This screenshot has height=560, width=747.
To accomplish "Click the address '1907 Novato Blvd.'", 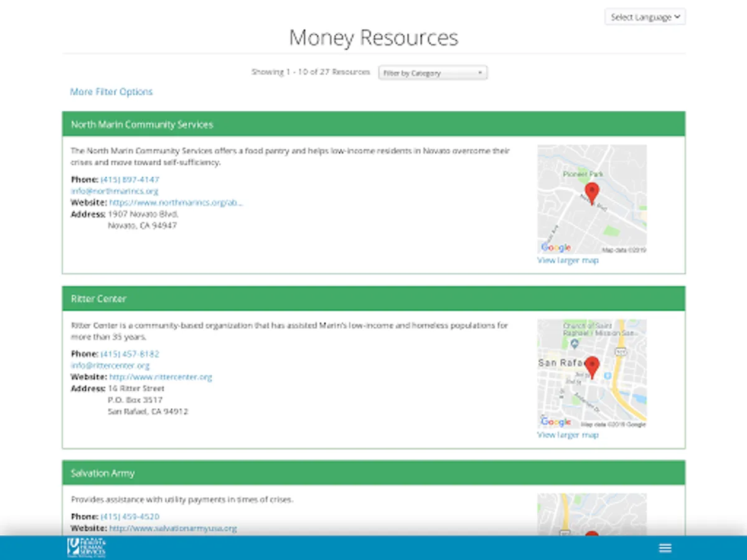I will pyautogui.click(x=144, y=214).
